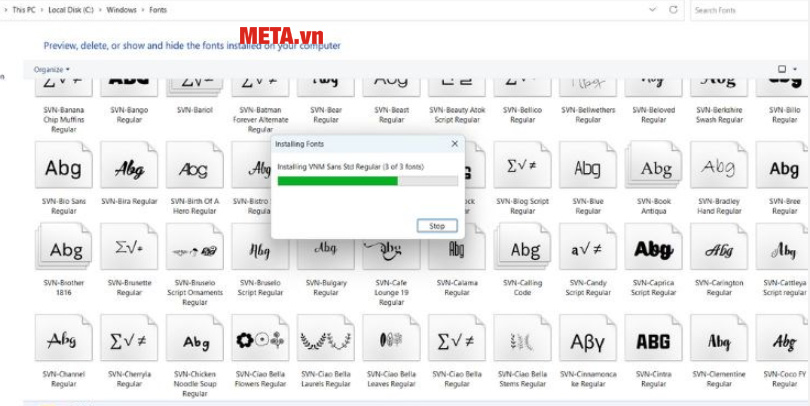This screenshot has height=406, width=810.
Task: Select the SVN-Clementine Regular font icon
Action: [719, 338]
